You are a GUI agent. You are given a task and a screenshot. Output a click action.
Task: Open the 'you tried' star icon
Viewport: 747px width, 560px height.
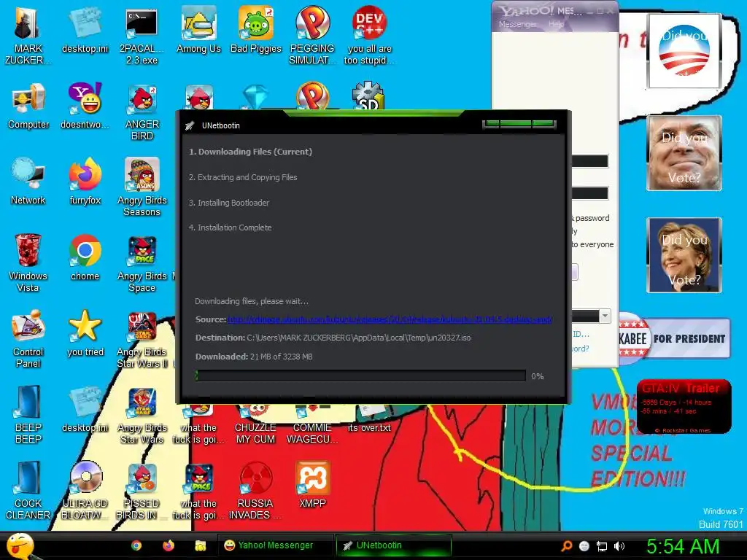pyautogui.click(x=85, y=333)
